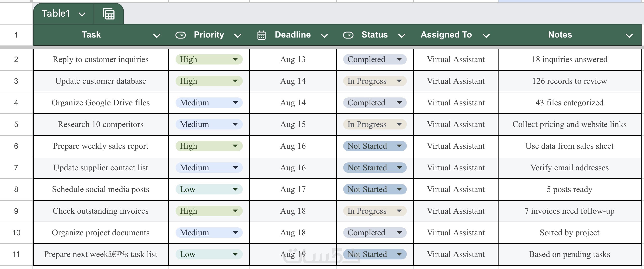Open Table1 name dropdown chevron
The height and width of the screenshot is (269, 644).
tap(82, 14)
